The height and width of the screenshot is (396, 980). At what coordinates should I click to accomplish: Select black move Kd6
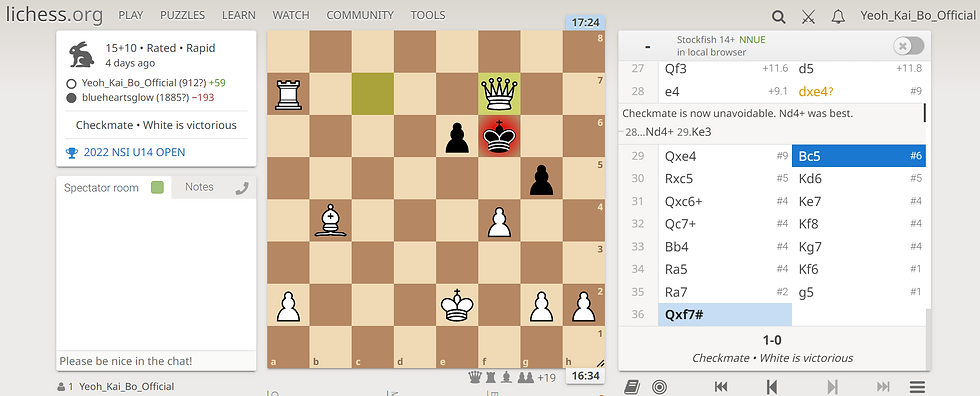pyautogui.click(x=859, y=179)
